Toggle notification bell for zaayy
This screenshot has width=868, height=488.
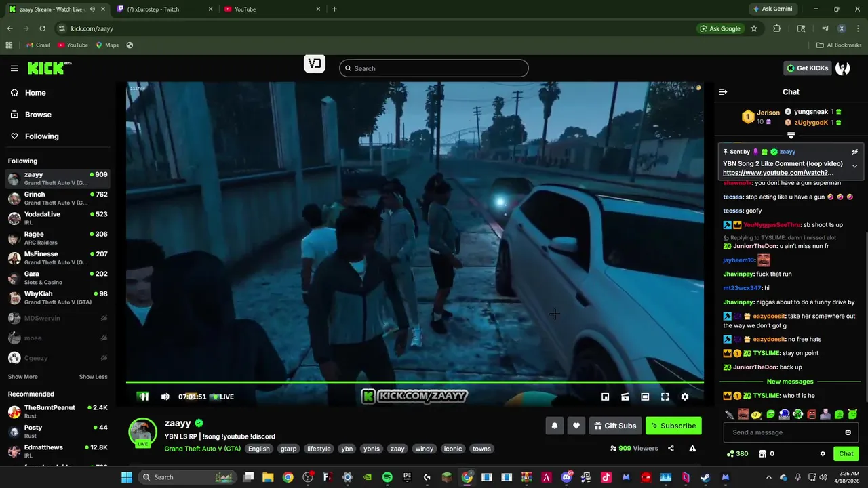[x=555, y=426]
